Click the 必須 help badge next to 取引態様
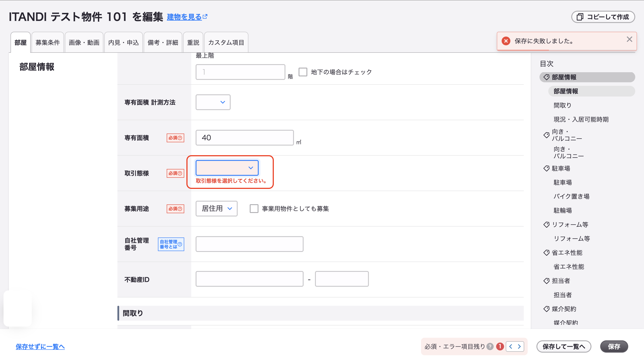 (175, 173)
